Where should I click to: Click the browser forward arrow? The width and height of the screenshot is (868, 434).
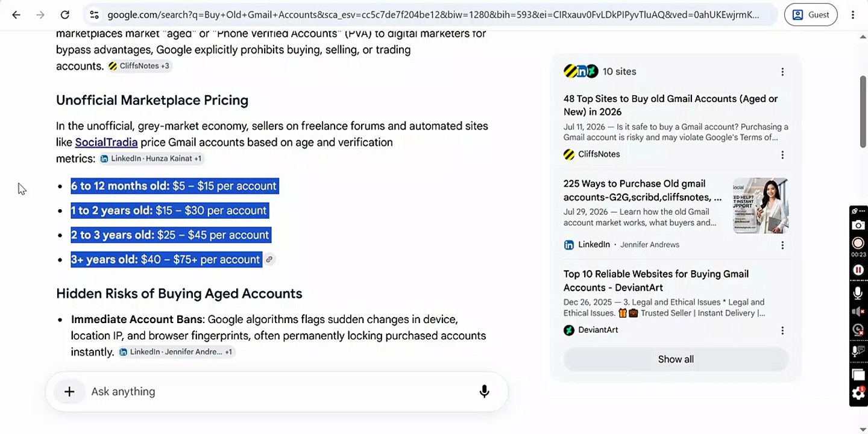pos(40,15)
